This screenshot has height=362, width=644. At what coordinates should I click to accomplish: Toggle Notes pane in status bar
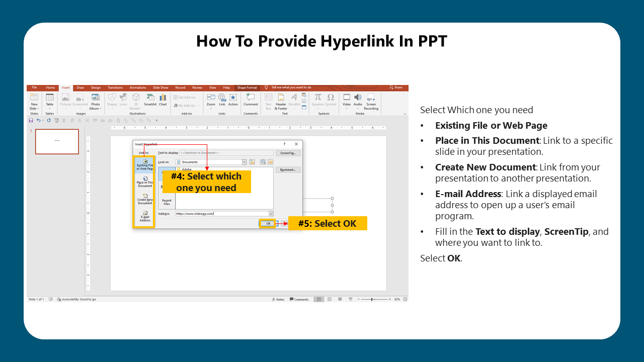pos(278,299)
